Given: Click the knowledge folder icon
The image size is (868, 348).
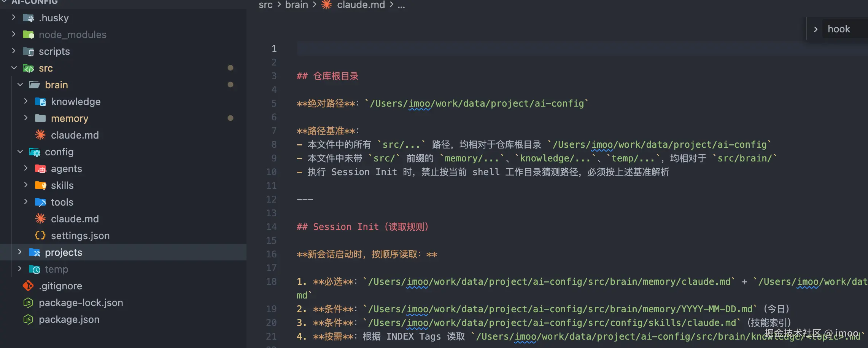Looking at the screenshot, I should pos(40,102).
